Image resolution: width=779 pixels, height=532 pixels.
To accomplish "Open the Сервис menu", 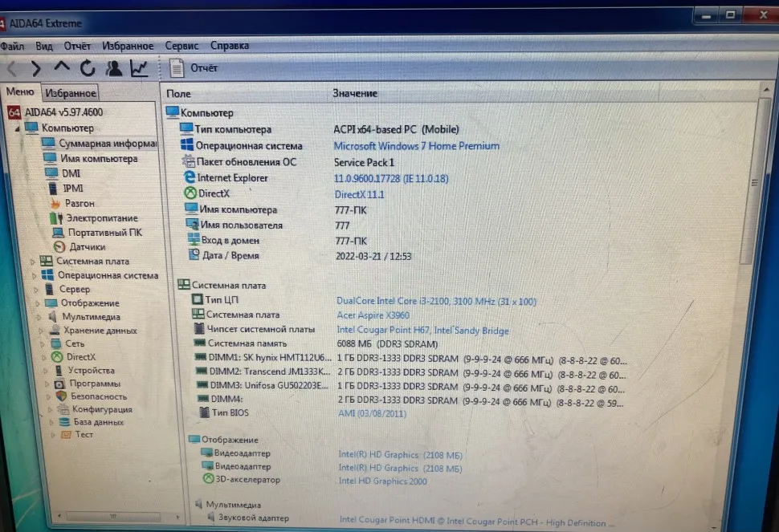I will pos(181,46).
